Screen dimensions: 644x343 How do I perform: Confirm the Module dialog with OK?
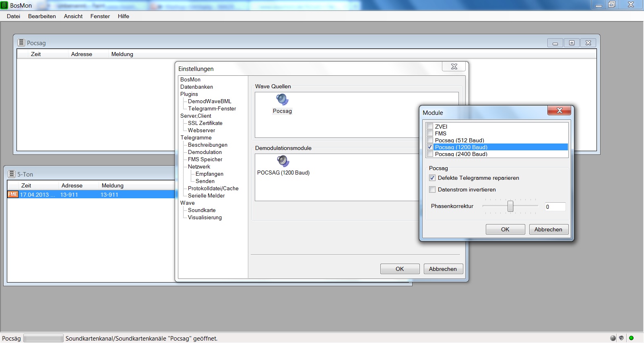(x=505, y=229)
